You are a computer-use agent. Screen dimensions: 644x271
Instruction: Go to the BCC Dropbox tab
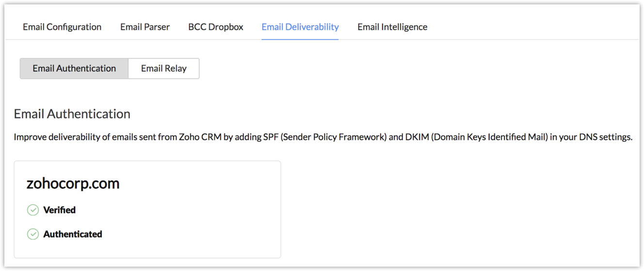tap(216, 27)
